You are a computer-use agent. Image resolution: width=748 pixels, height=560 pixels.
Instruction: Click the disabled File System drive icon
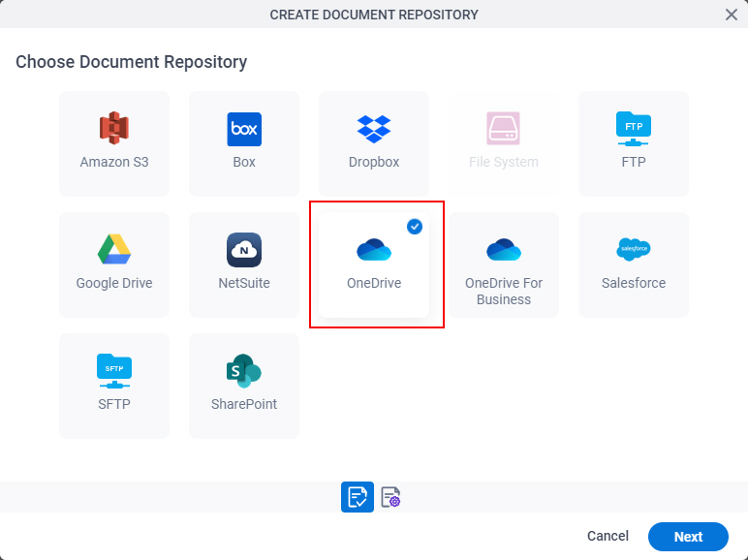tap(503, 128)
